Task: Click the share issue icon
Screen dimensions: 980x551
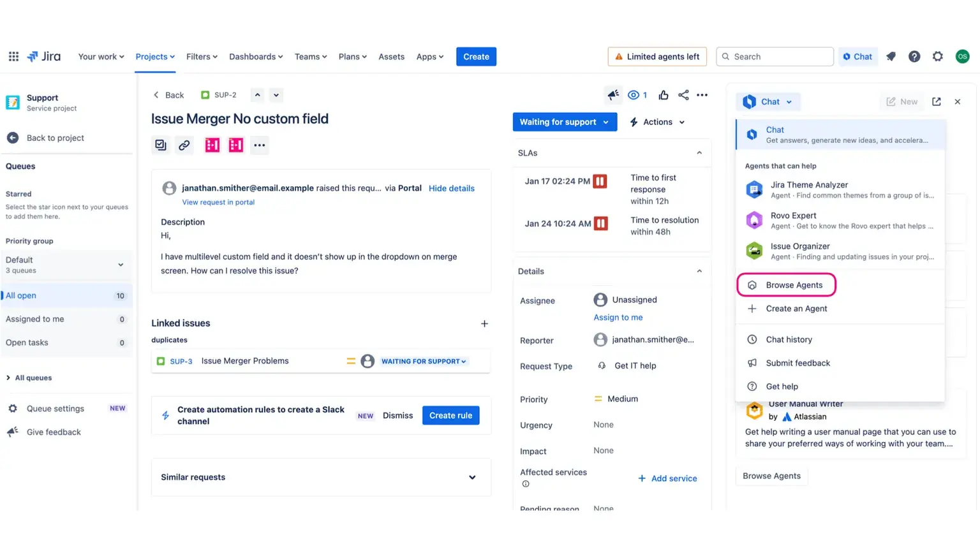Action: pos(683,95)
